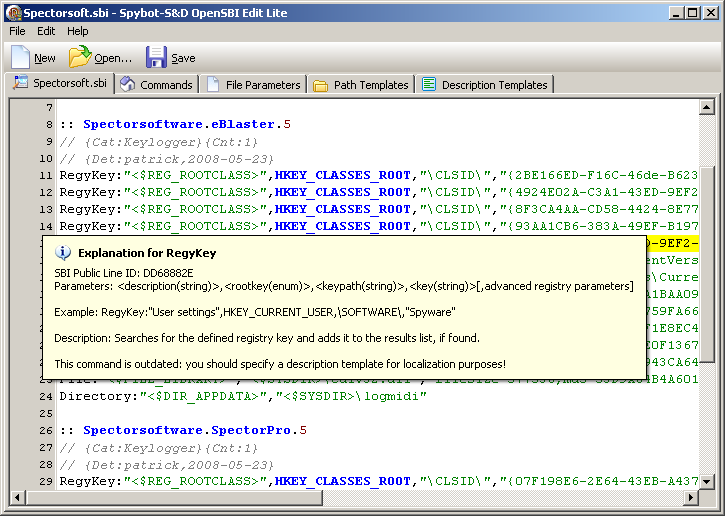Click the New document icon
725x516 pixels.
(x=20, y=57)
